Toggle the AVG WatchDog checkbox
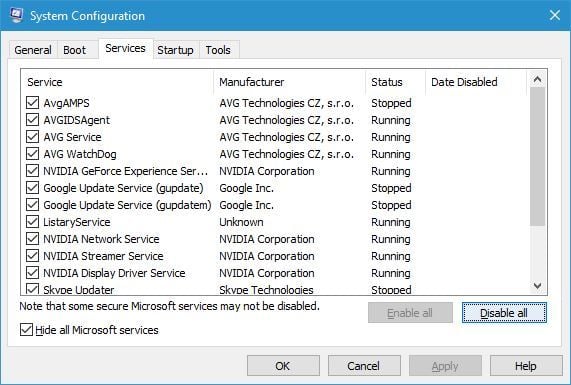571x385 pixels. pos(32,154)
